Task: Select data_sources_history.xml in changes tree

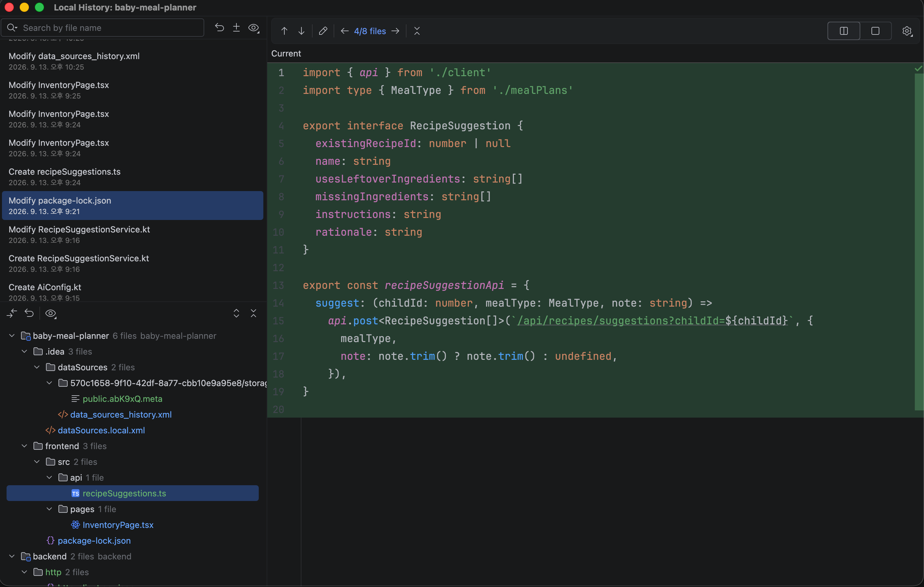Action: pyautogui.click(x=121, y=414)
